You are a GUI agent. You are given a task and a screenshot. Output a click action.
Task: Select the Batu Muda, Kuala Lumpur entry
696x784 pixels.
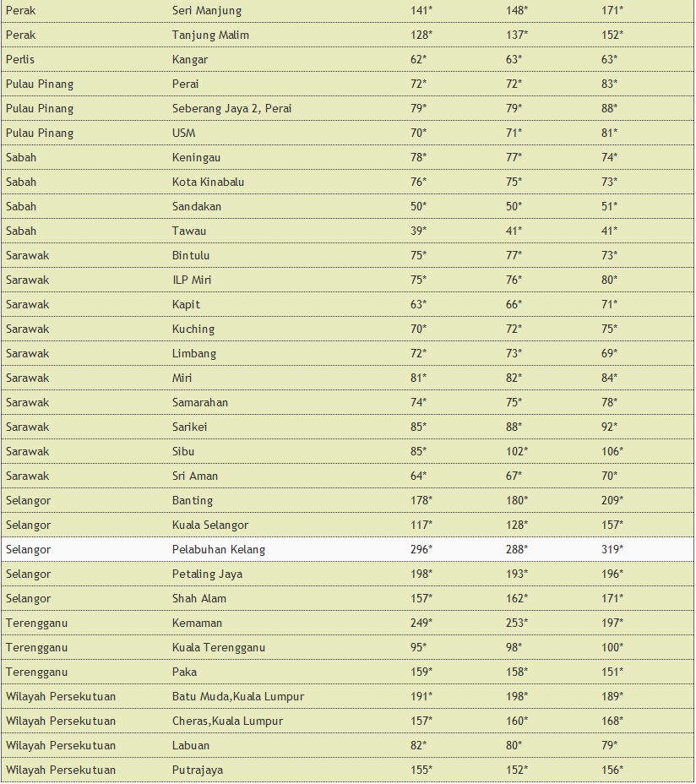tap(238, 697)
